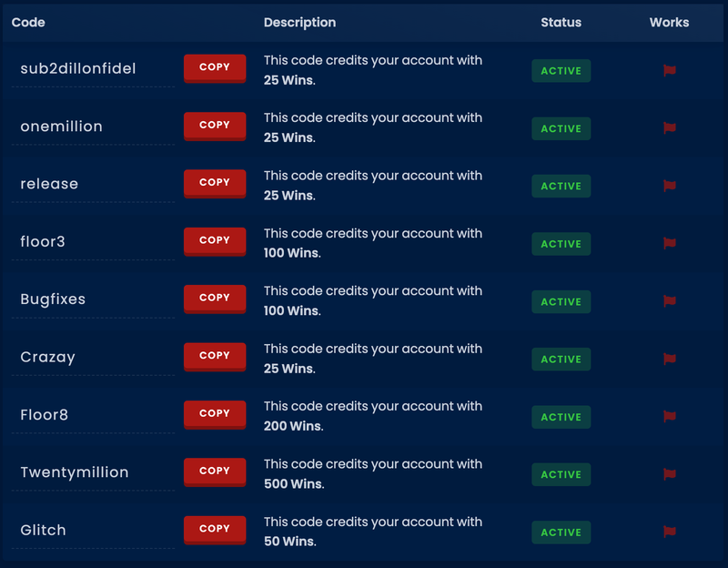Click COPY next to Glitch
This screenshot has width=728, height=568.
215,530
